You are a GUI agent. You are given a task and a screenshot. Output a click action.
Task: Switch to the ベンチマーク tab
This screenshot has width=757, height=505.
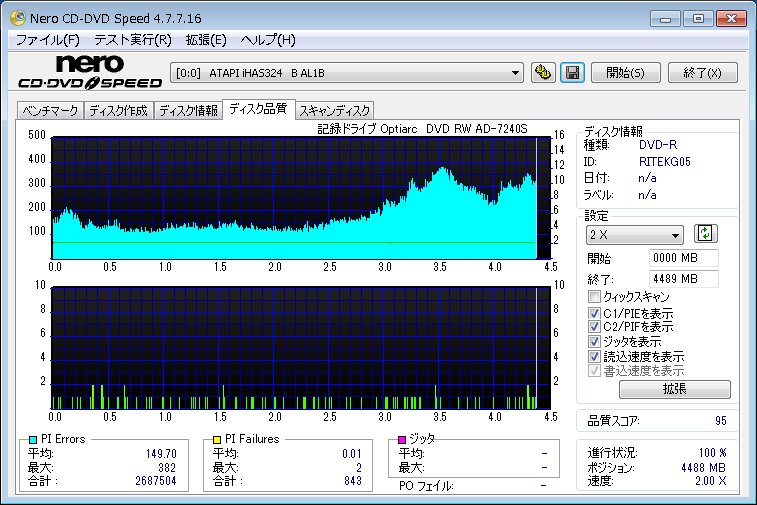click(x=50, y=111)
